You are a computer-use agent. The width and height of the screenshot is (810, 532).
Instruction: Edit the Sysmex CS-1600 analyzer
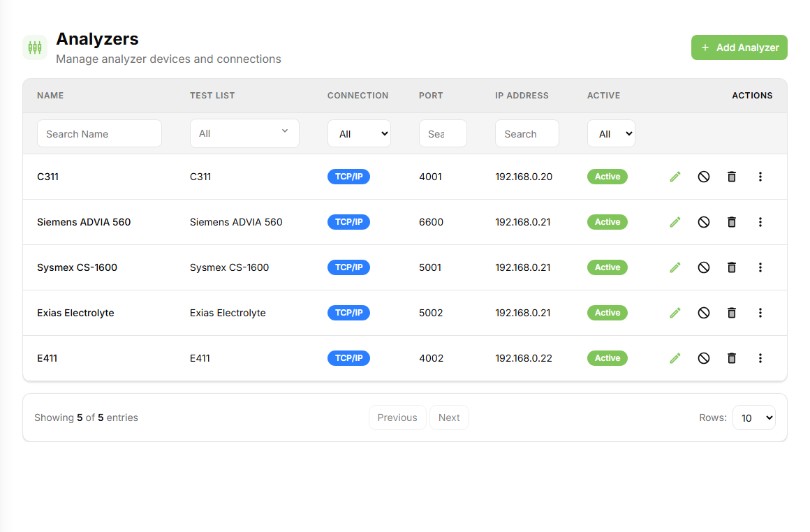[x=675, y=267]
